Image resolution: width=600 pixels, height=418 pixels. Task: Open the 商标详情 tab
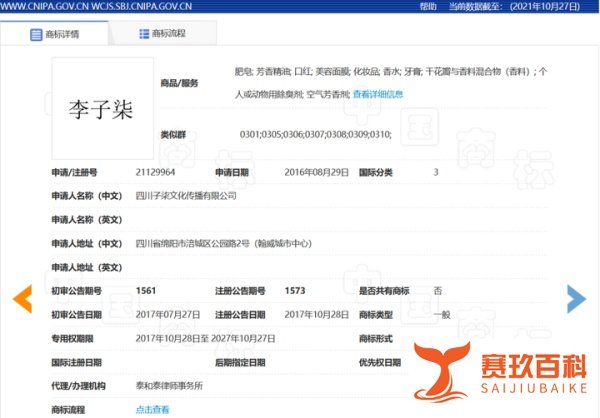pos(54,34)
